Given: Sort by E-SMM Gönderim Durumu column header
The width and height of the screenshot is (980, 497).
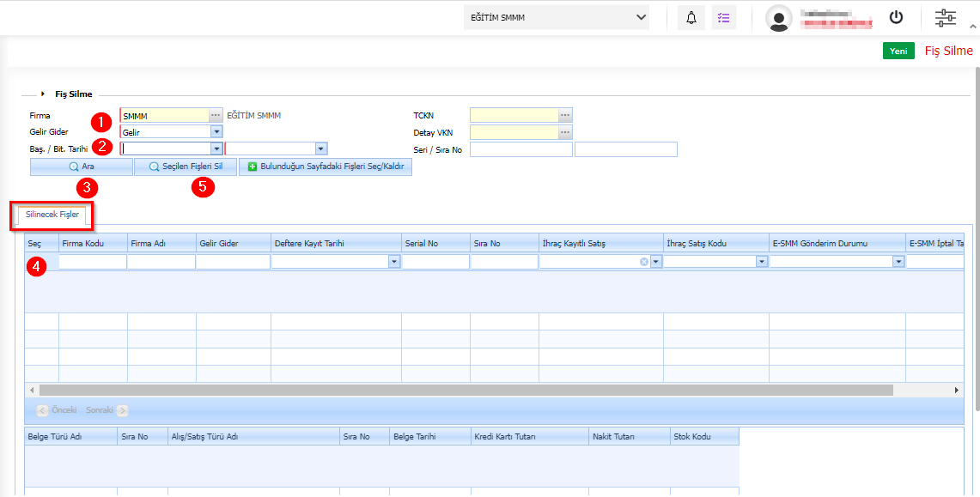Looking at the screenshot, I should pos(837,243).
